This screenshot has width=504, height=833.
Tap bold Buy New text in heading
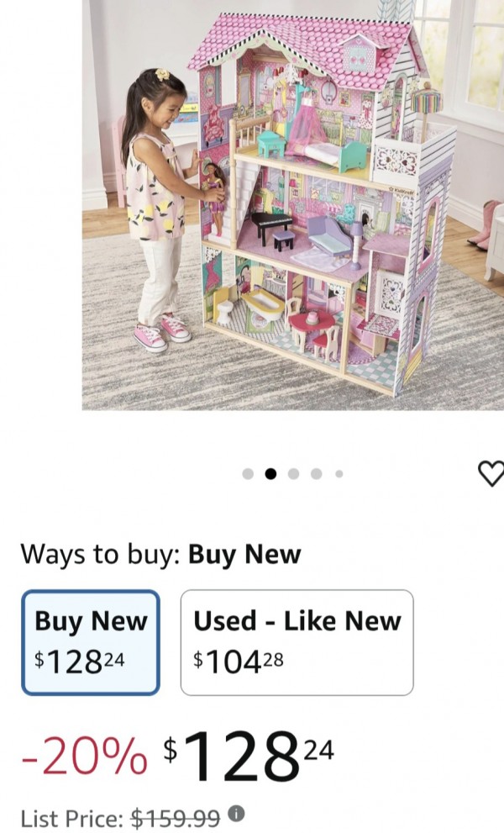pyautogui.click(x=244, y=555)
